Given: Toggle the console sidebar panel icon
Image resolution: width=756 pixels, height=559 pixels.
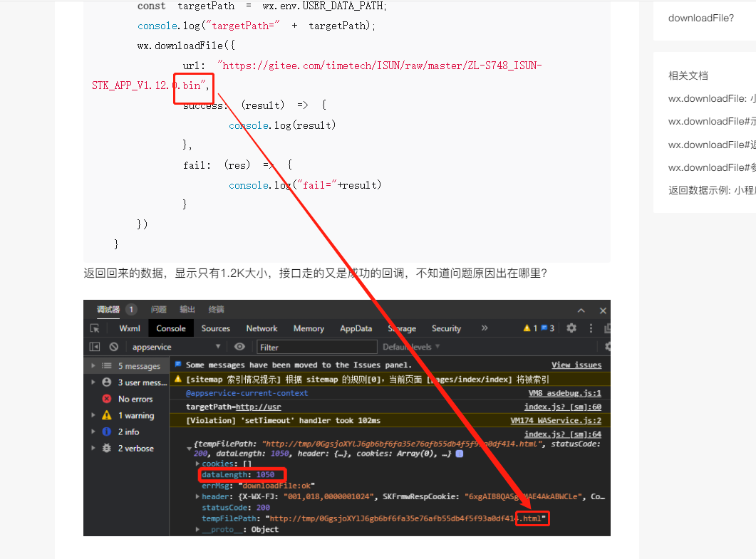Looking at the screenshot, I should [x=95, y=347].
